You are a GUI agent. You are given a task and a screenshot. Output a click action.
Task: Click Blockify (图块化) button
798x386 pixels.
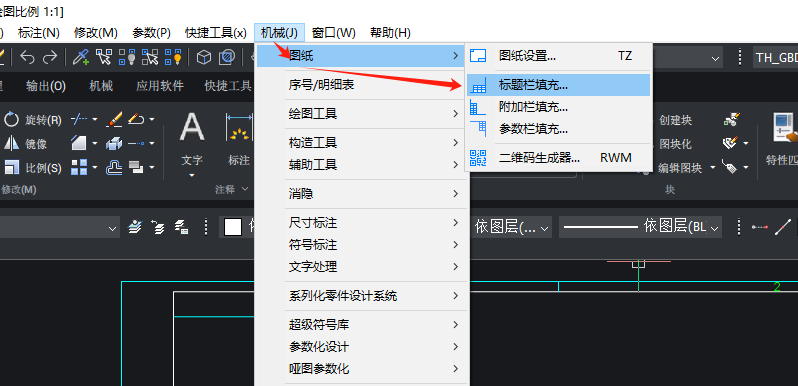click(x=675, y=144)
